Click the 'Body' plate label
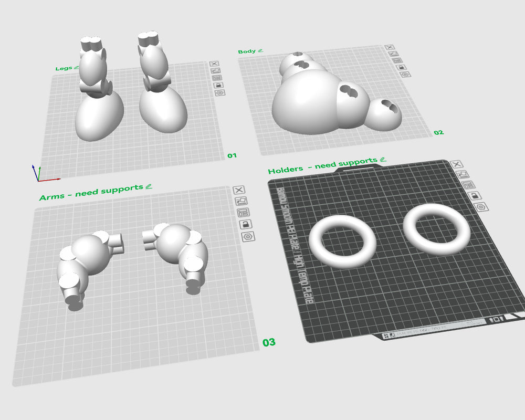This screenshot has height=420, width=525. [x=247, y=51]
